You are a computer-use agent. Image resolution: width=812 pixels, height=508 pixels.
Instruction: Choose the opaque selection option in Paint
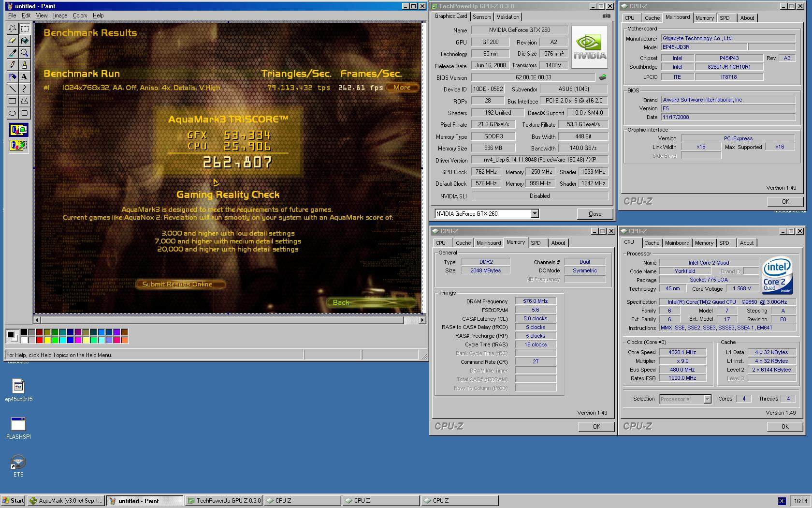(x=18, y=130)
